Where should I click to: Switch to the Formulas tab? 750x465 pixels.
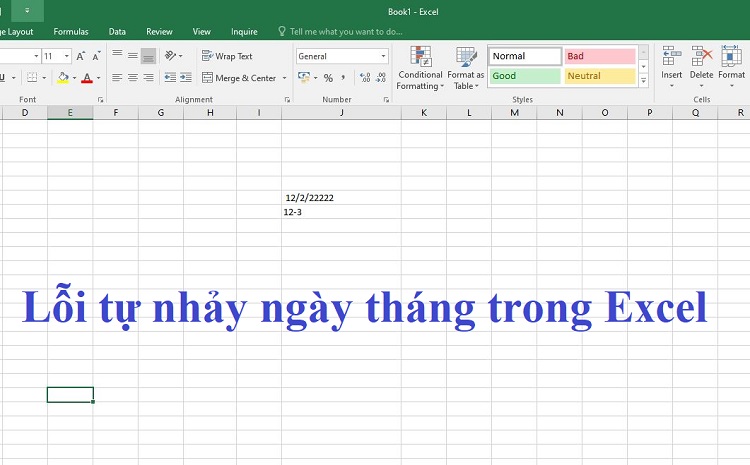[71, 32]
